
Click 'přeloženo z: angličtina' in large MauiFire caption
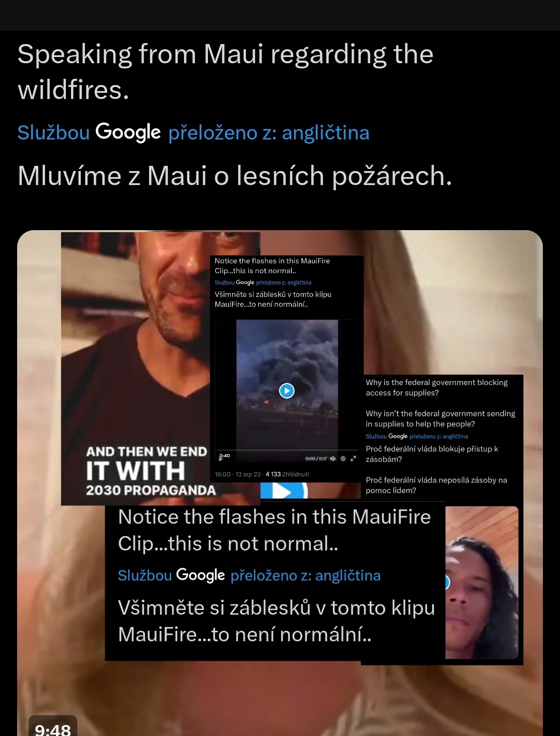point(305,576)
